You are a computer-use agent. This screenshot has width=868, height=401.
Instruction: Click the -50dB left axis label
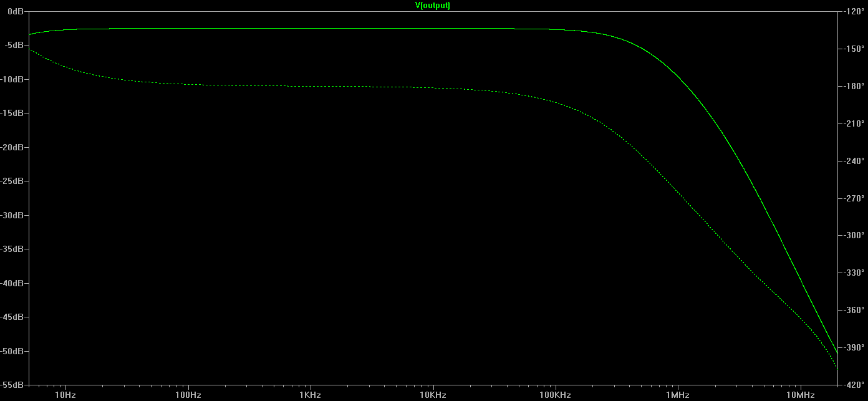pyautogui.click(x=12, y=351)
